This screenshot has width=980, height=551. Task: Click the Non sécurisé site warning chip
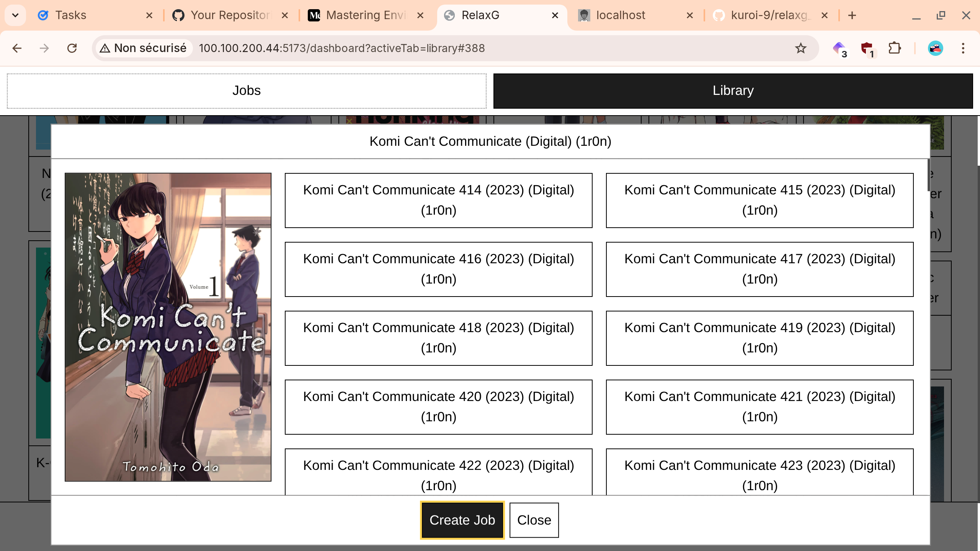pyautogui.click(x=144, y=48)
